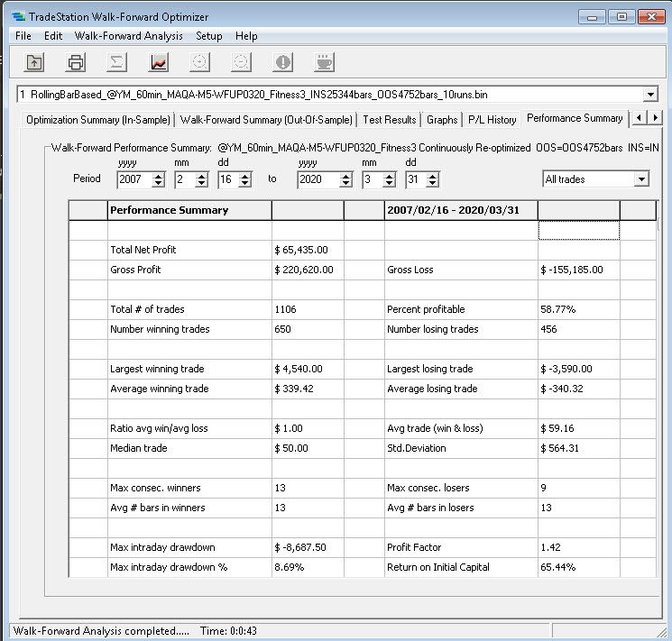The width and height of the screenshot is (672, 641).
Task: Click the 2007/02/16 - 2020/03/31 column header
Action: [461, 210]
